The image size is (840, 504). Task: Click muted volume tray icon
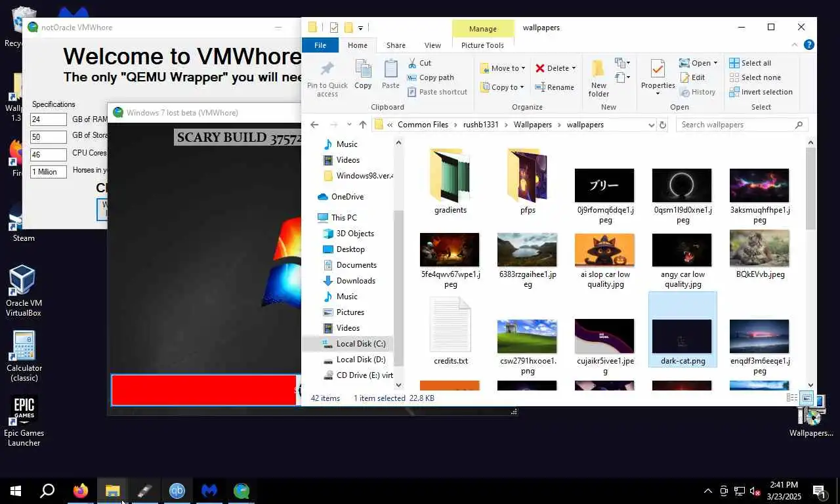point(755,491)
